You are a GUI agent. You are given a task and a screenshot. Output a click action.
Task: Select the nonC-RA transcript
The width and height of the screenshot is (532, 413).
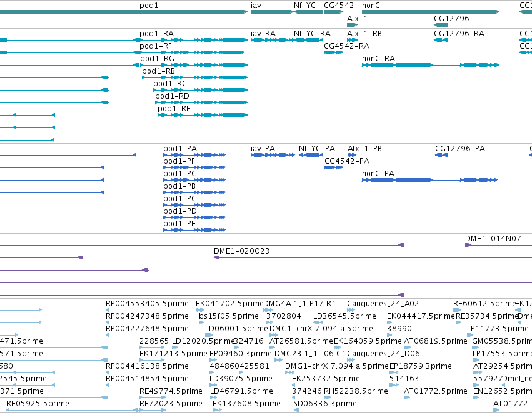tap(431, 65)
